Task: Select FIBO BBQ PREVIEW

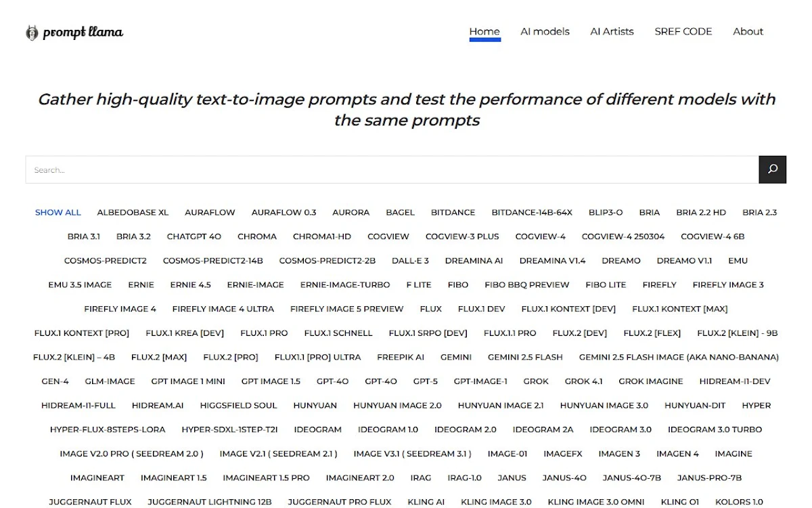Action: [x=527, y=284]
